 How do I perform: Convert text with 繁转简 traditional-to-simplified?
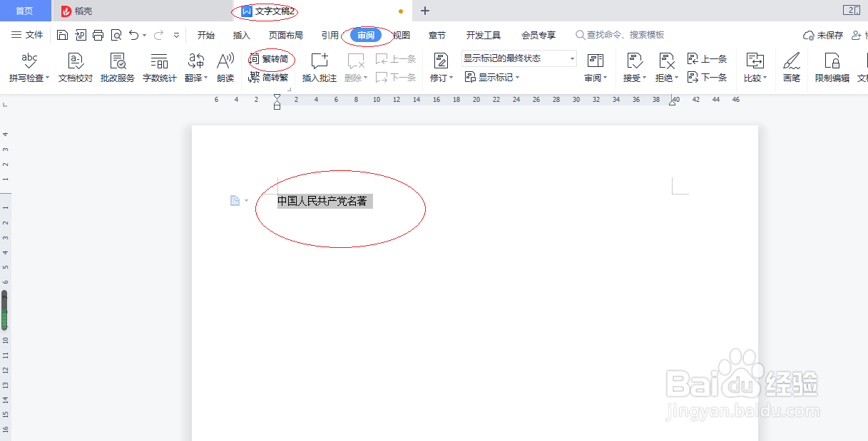coord(273,58)
